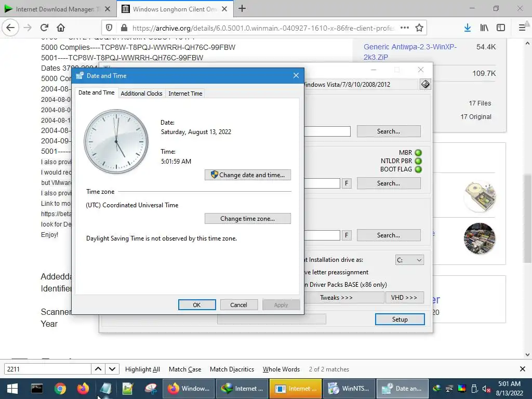Select the Date and Time tab
Screen dimensions: 532x399
coord(96,92)
